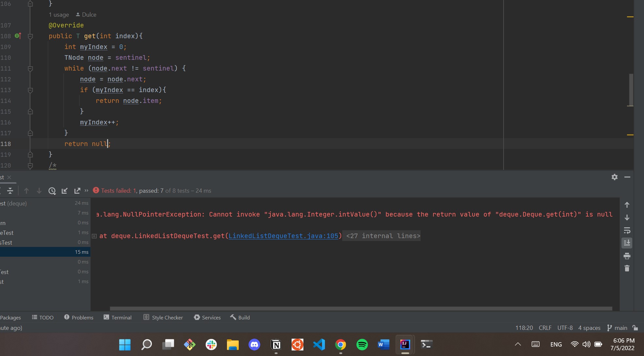The height and width of the screenshot is (356, 644).
Task: Toggle scroll to end of output
Action: coord(627,243)
